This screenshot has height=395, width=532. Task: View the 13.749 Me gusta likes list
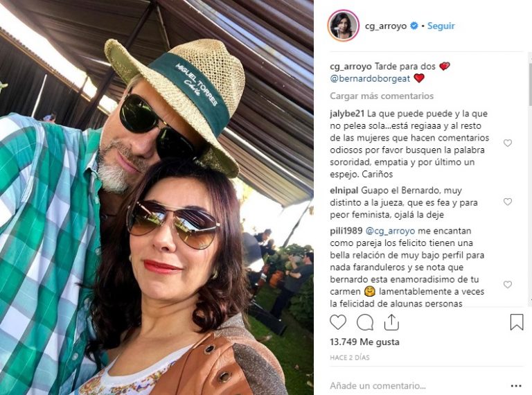[x=364, y=342]
